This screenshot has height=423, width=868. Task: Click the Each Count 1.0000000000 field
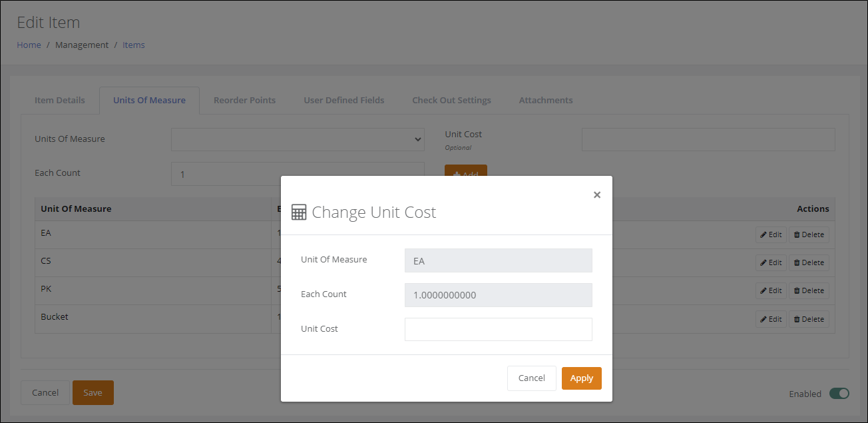point(499,295)
